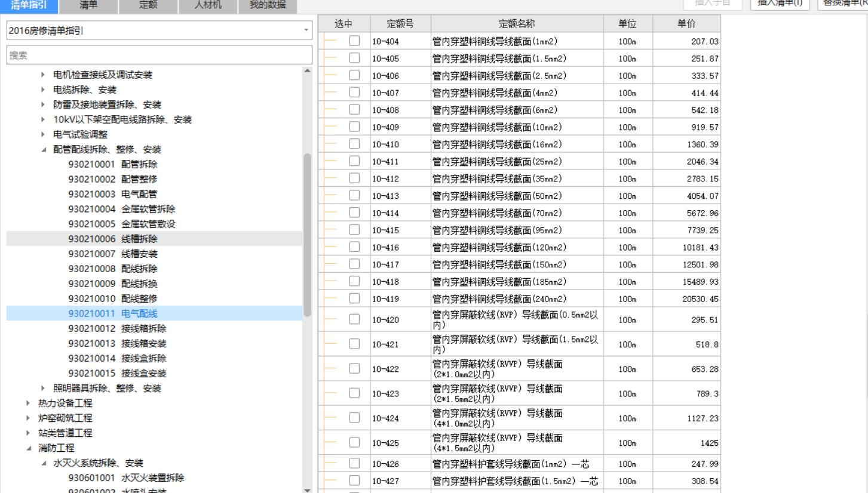Collapse 配管配线拆除、整修、安装 node
This screenshot has width=868, height=493.
(x=43, y=149)
